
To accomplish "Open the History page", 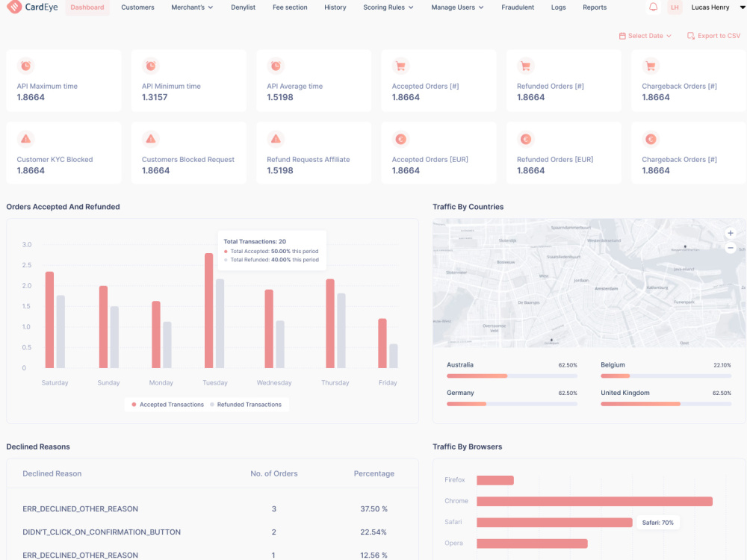I will click(335, 7).
